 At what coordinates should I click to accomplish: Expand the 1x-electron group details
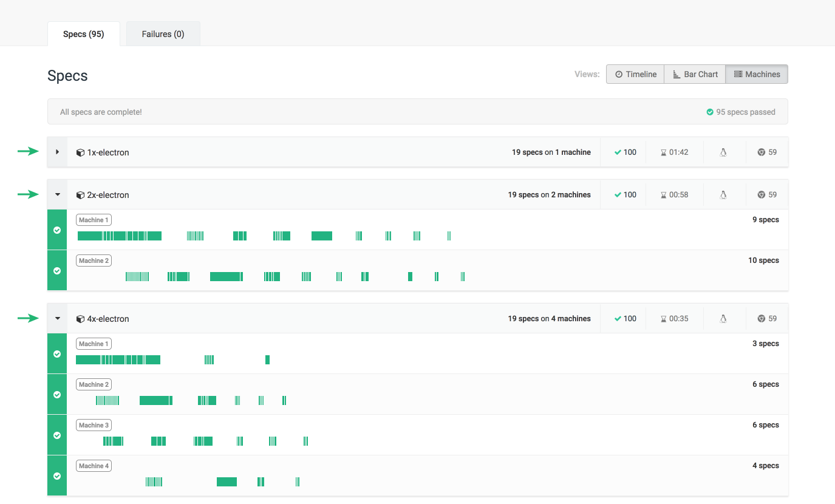click(x=56, y=152)
